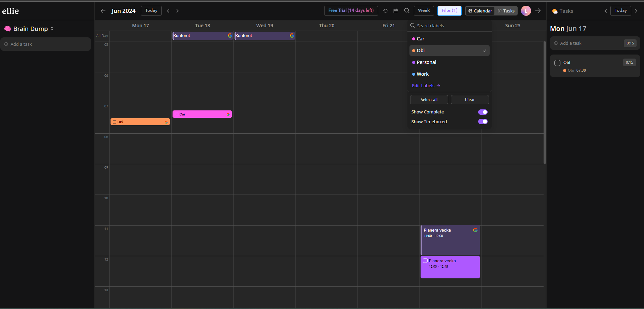Click the Google icon on the Car event

(228, 114)
